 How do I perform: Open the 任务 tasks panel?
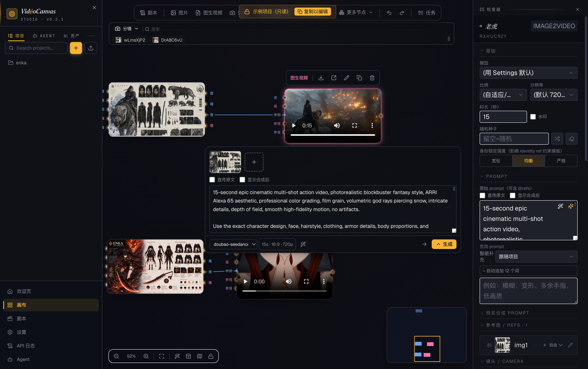pos(426,13)
